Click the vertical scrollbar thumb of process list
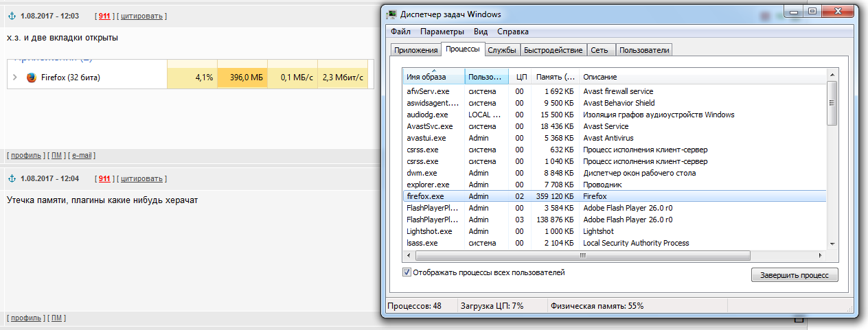The height and width of the screenshot is (330, 868). [x=832, y=103]
